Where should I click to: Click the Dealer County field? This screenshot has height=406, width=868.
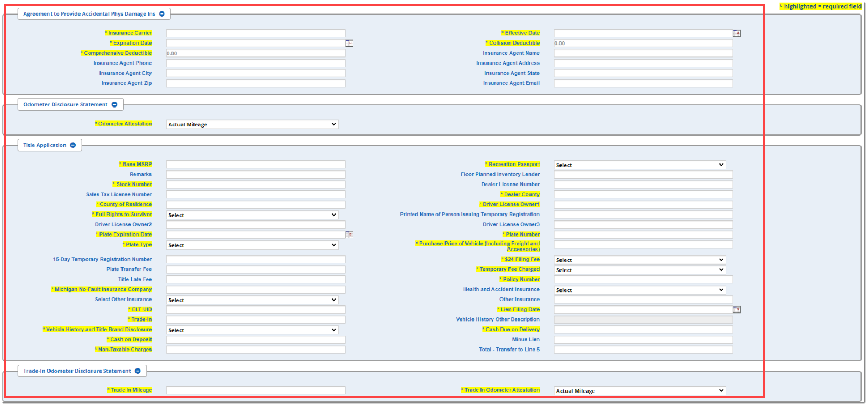(643, 195)
